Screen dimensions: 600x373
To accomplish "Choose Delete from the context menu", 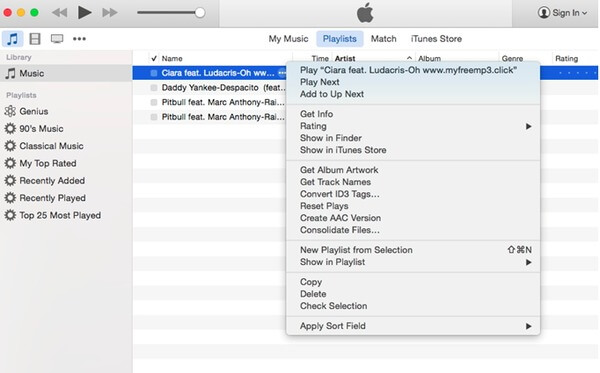I will (313, 294).
